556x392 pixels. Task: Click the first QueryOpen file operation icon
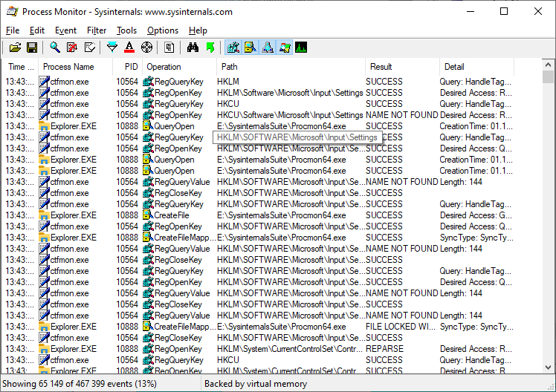pyautogui.click(x=147, y=126)
